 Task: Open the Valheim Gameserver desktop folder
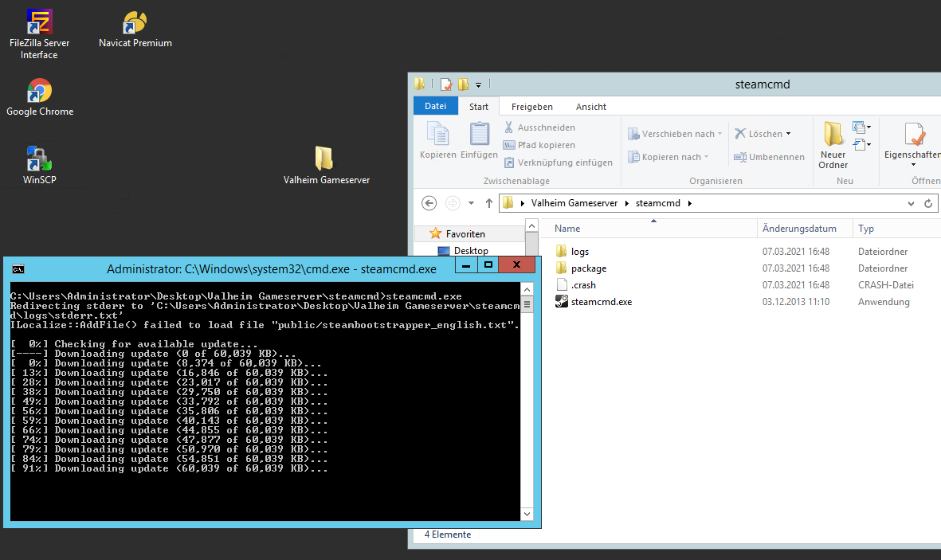tap(325, 155)
